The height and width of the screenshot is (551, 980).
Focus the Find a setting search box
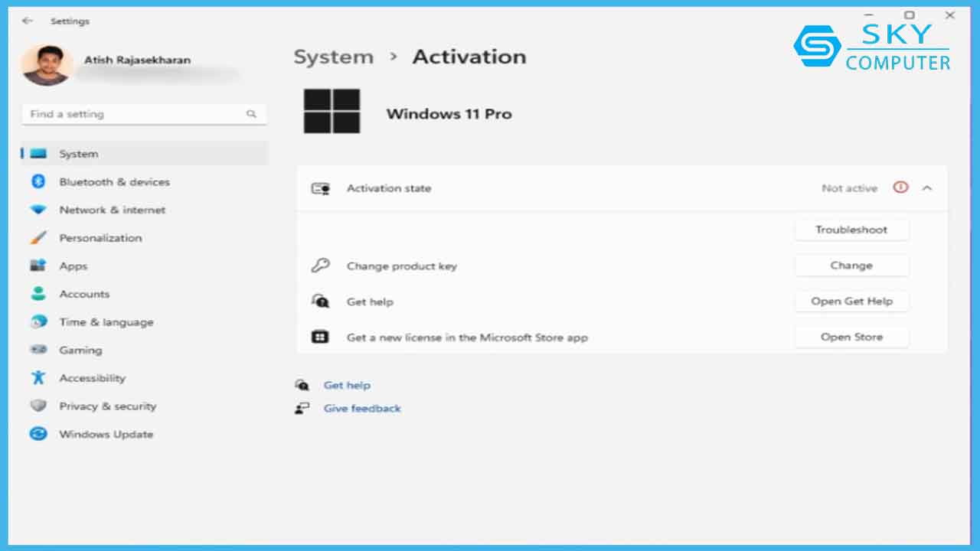[144, 114]
